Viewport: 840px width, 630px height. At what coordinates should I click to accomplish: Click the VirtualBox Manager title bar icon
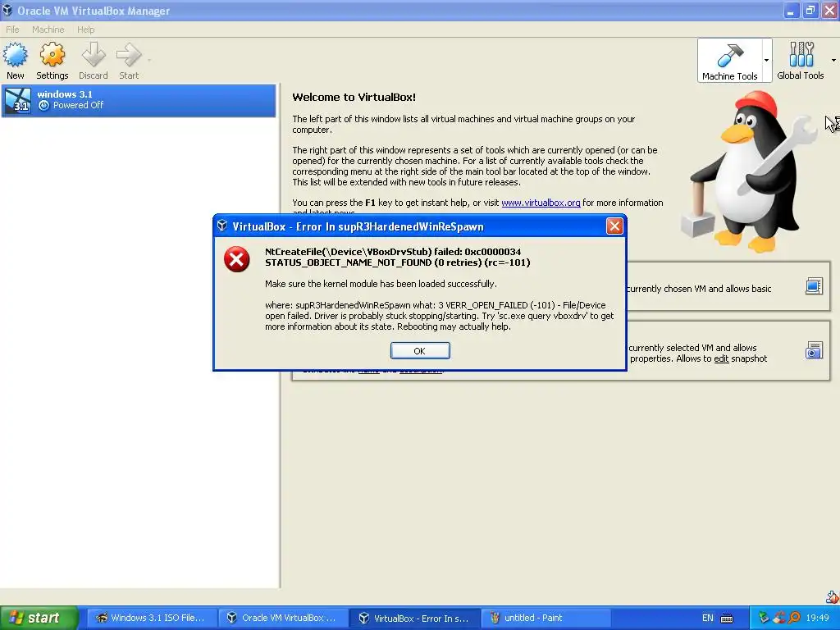7,10
